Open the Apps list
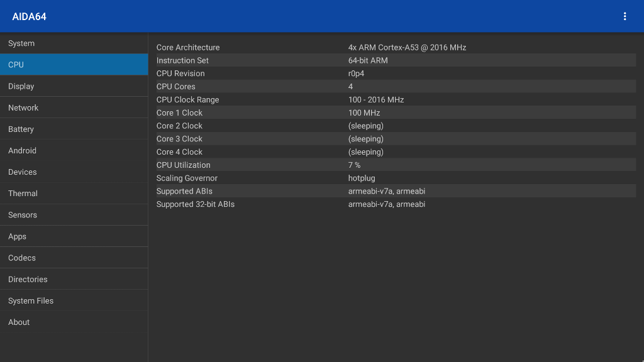Viewport: 644px width, 362px height. pyautogui.click(x=74, y=236)
